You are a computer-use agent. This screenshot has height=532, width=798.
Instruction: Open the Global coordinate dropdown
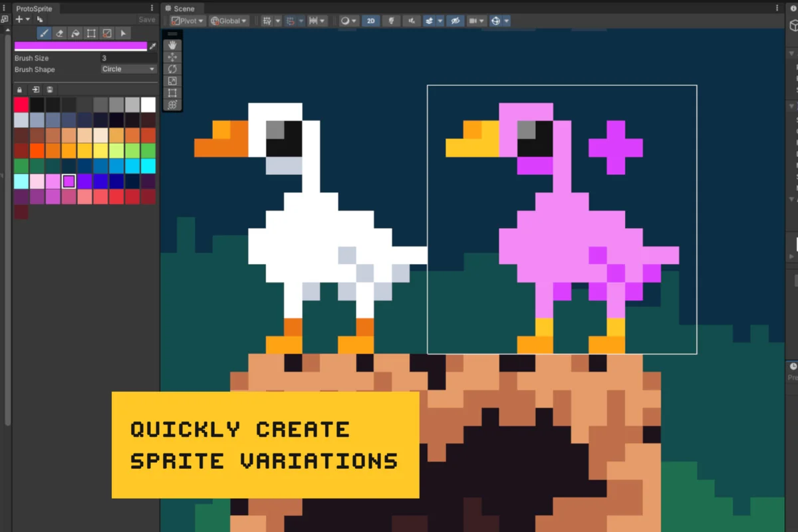click(x=229, y=21)
